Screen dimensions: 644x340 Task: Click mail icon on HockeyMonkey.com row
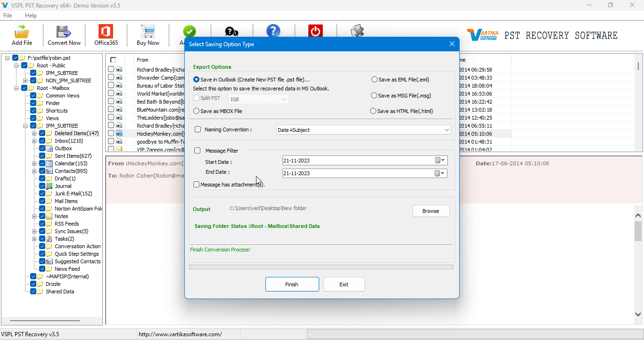[119, 134]
